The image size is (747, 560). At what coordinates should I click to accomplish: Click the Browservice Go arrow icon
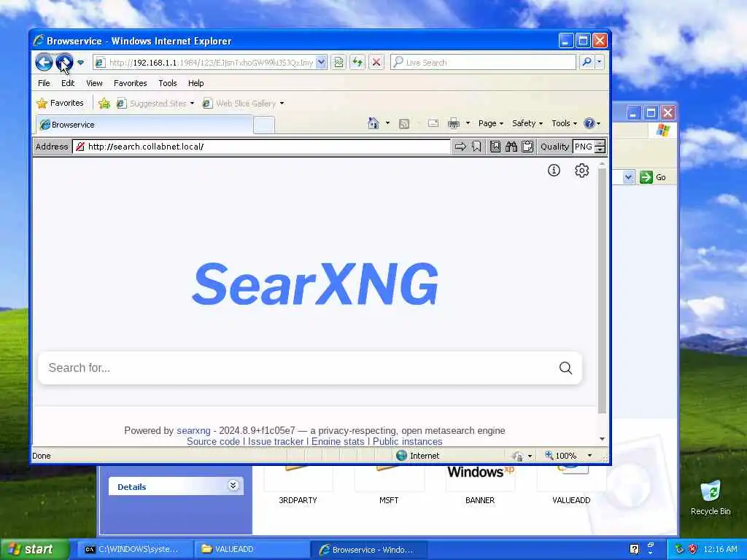pyautogui.click(x=460, y=147)
